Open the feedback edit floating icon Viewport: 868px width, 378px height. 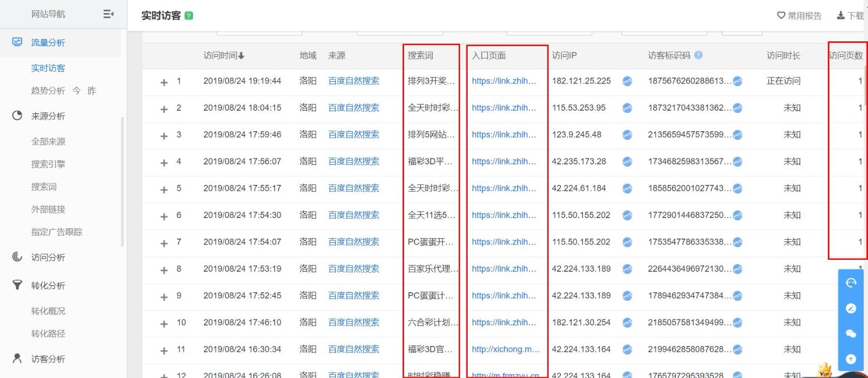click(x=851, y=308)
